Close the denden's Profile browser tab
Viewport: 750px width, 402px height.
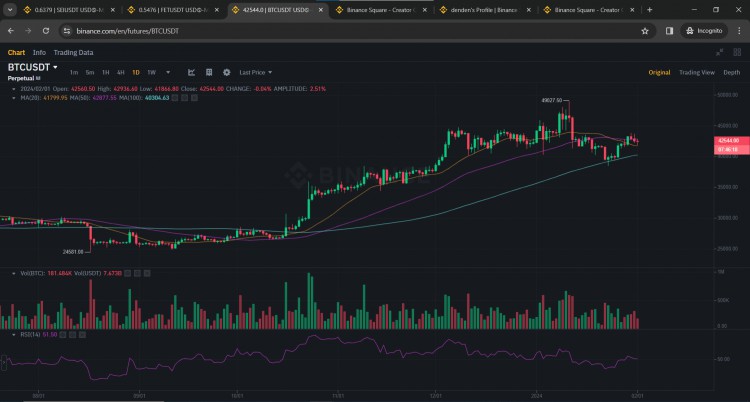click(x=528, y=10)
